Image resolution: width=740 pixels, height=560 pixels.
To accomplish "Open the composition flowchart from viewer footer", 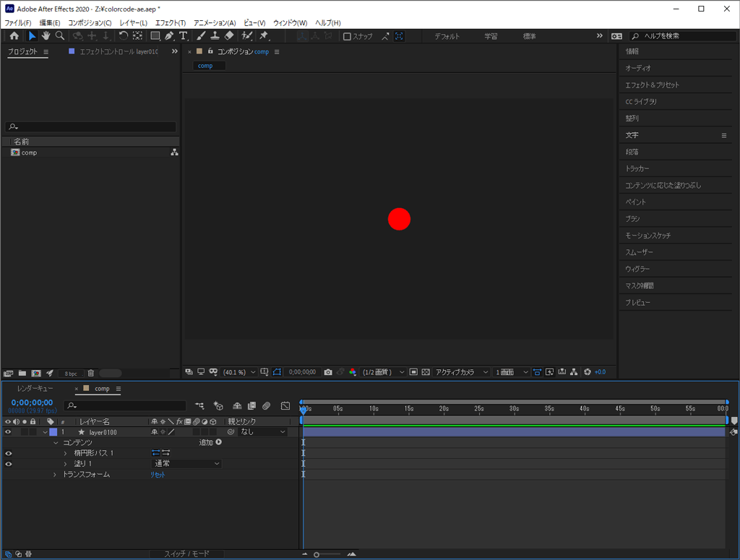I will 574,372.
